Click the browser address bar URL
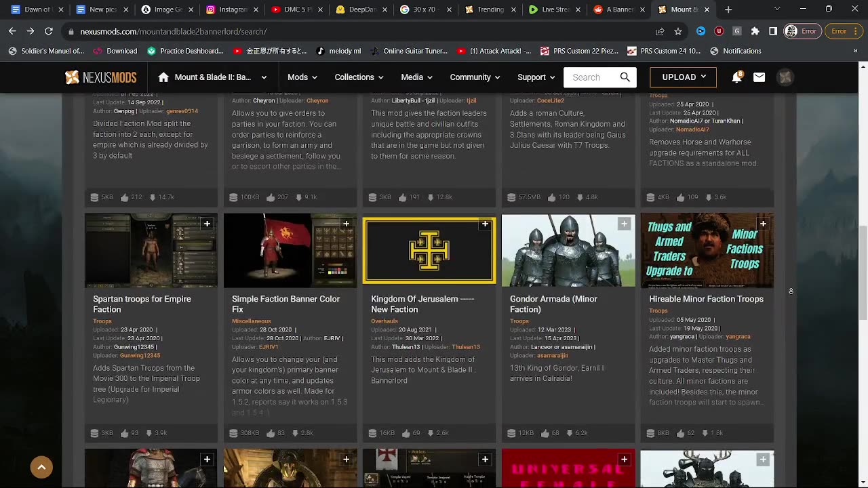Viewport: 868px width, 488px height. 174,31
